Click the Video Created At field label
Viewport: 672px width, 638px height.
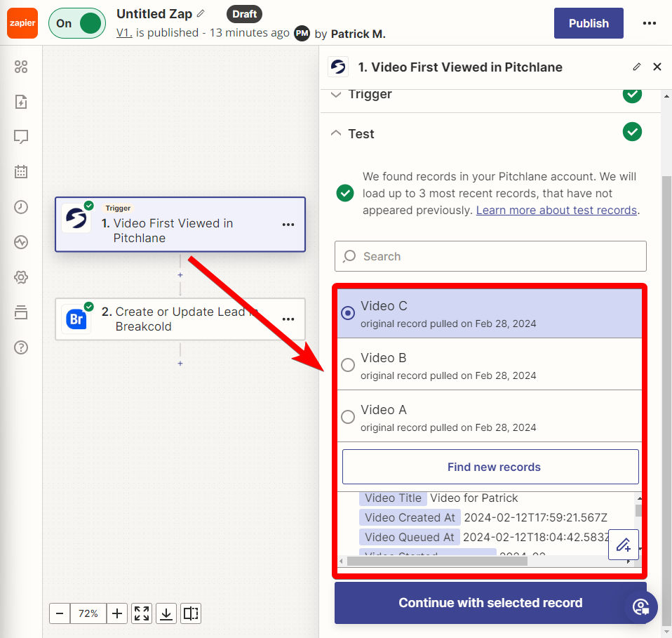pyautogui.click(x=410, y=517)
